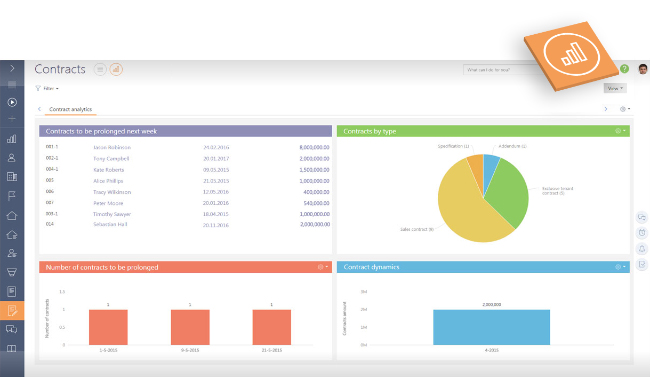Viewport: 650px width, 377px height.
Task: Switch to list view next to Contracts title
Action: 100,69
